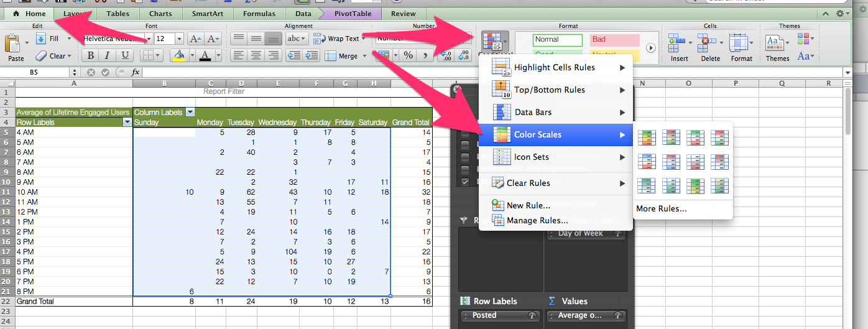Switch to the Charts ribbon tab

(160, 13)
